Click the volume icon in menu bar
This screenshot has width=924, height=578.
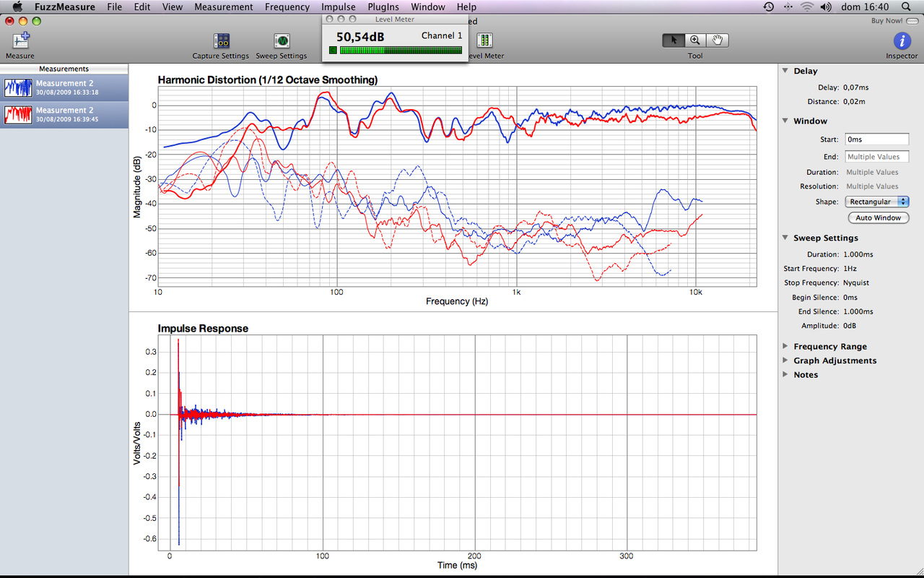point(827,7)
